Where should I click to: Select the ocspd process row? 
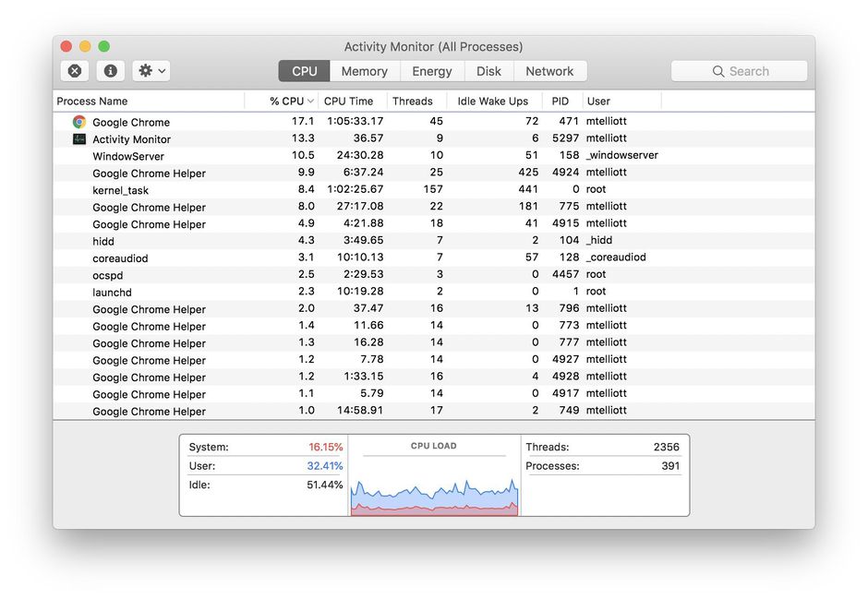tap(434, 275)
